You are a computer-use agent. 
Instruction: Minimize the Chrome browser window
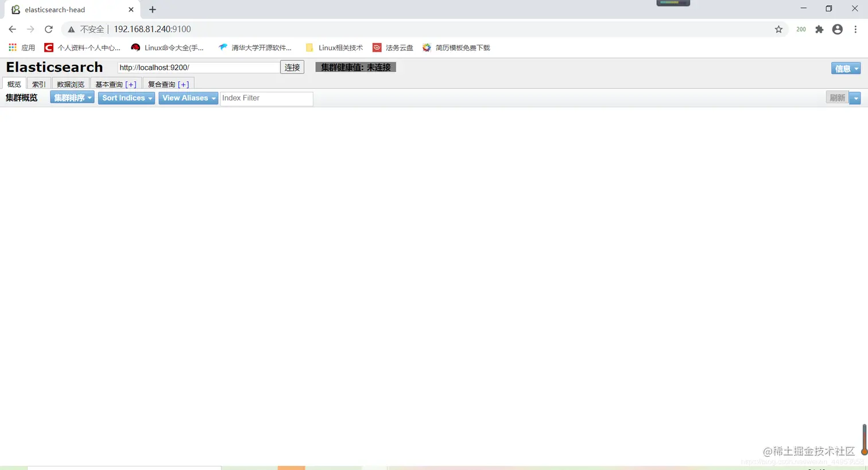point(804,9)
